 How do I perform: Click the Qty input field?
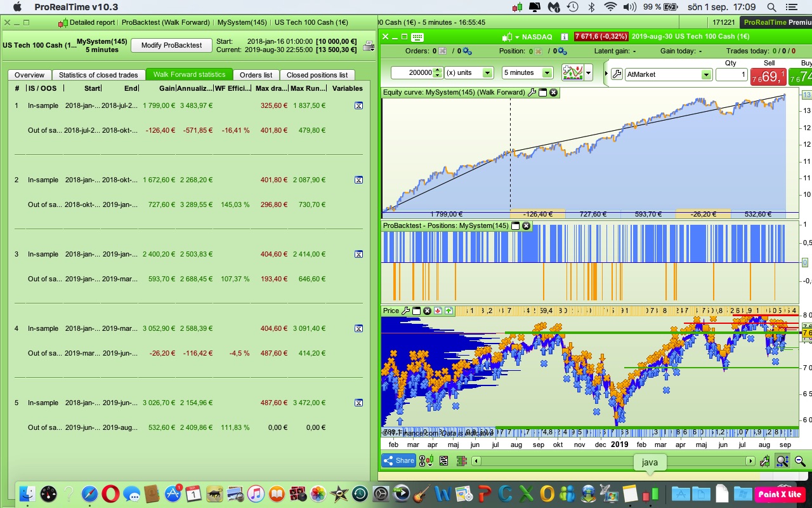tap(731, 75)
